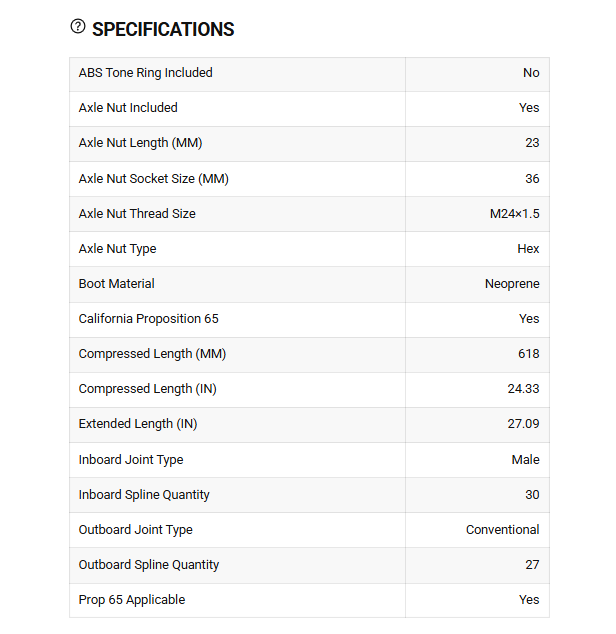Select the Axle Nut Length (MM) label

click(x=140, y=143)
